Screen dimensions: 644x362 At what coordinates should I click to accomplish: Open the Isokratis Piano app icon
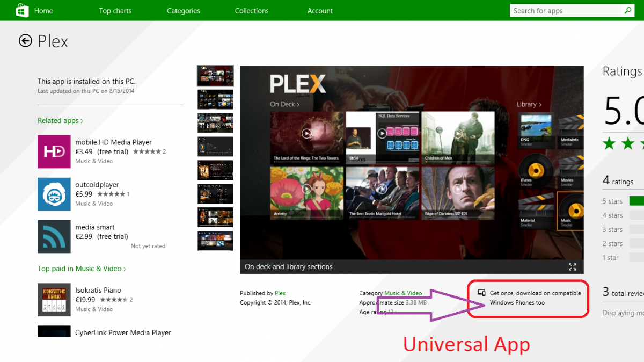tap(54, 299)
